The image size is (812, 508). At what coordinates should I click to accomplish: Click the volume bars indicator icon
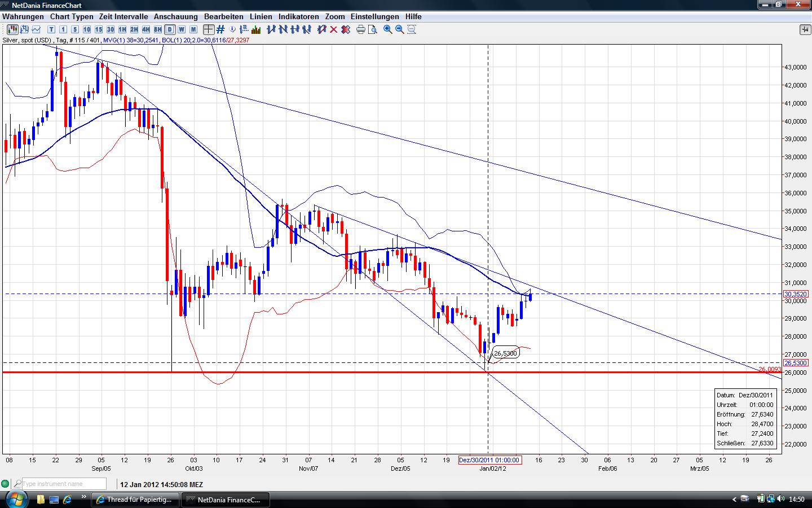pos(255,29)
